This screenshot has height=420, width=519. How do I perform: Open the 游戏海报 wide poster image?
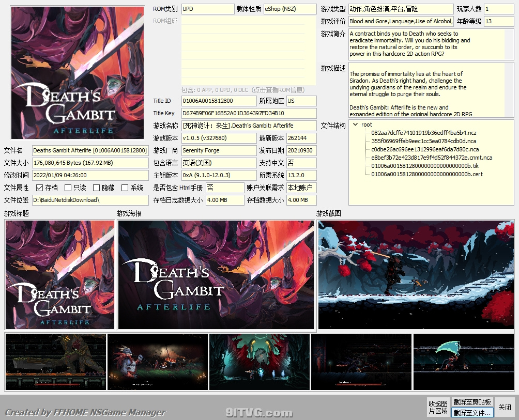click(216, 275)
